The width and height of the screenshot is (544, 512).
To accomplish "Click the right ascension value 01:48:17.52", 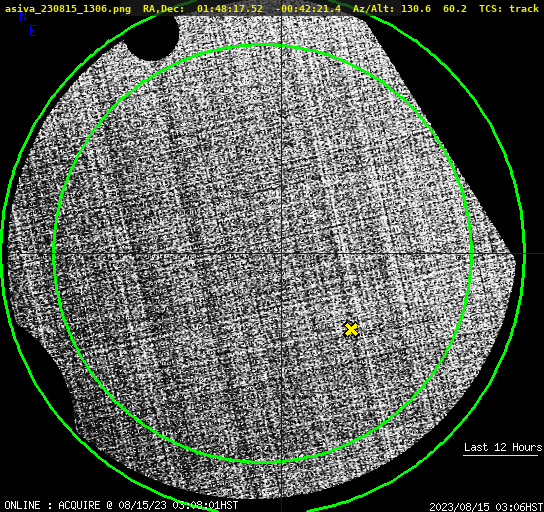I will pyautogui.click(x=230, y=8).
